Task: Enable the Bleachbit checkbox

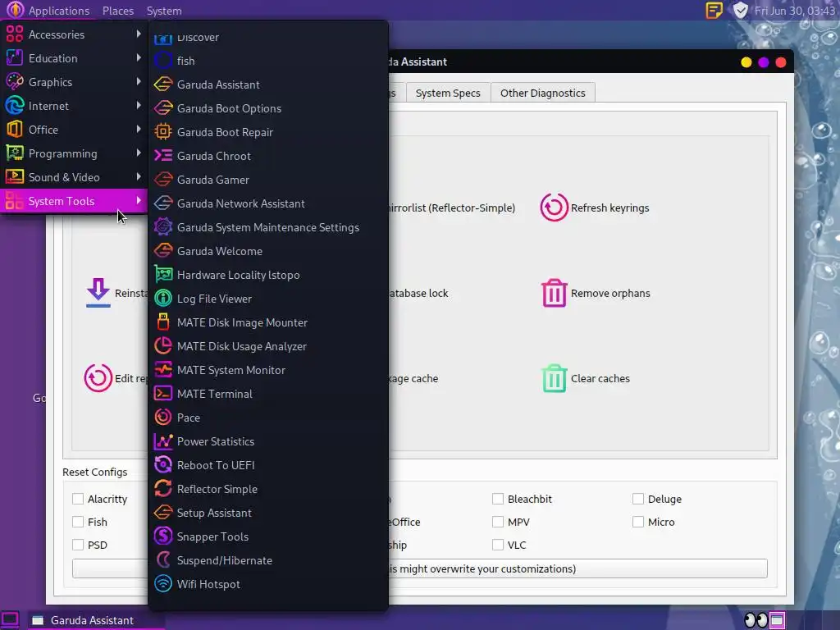Action: coord(498,499)
